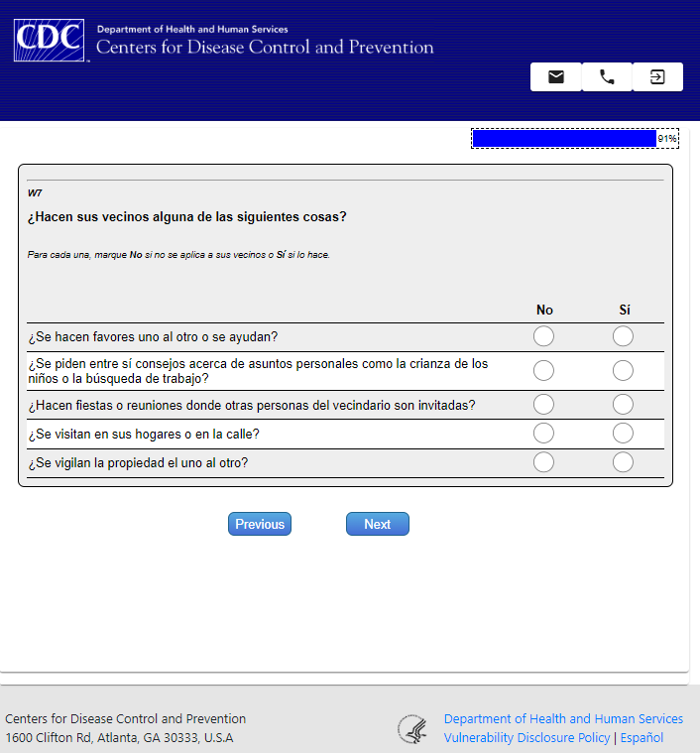Click the phone contact icon
700x753 pixels.
(607, 77)
